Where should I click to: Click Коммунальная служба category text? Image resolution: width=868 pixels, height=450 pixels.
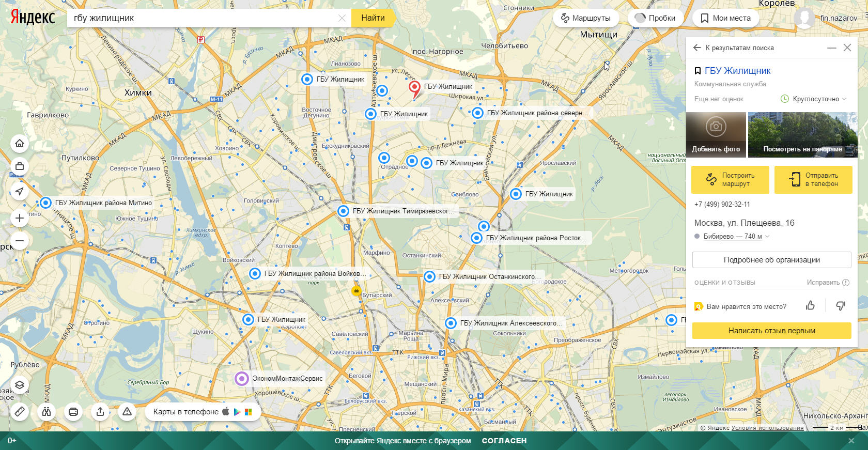click(x=730, y=84)
